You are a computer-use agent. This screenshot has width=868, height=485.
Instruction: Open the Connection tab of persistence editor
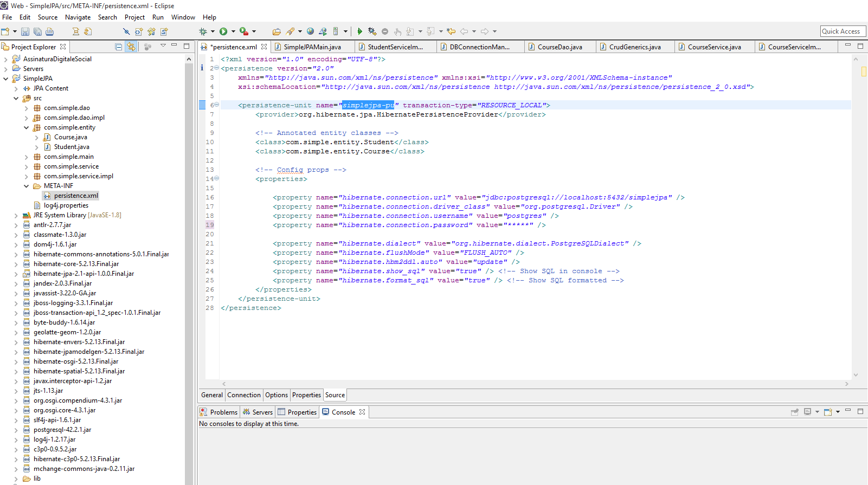click(x=243, y=395)
